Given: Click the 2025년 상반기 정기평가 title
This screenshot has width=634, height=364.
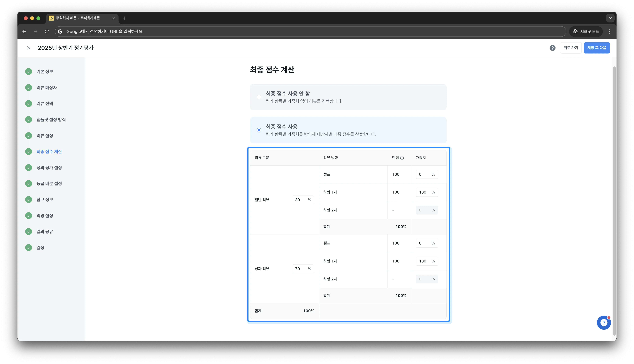Looking at the screenshot, I should [x=65, y=48].
